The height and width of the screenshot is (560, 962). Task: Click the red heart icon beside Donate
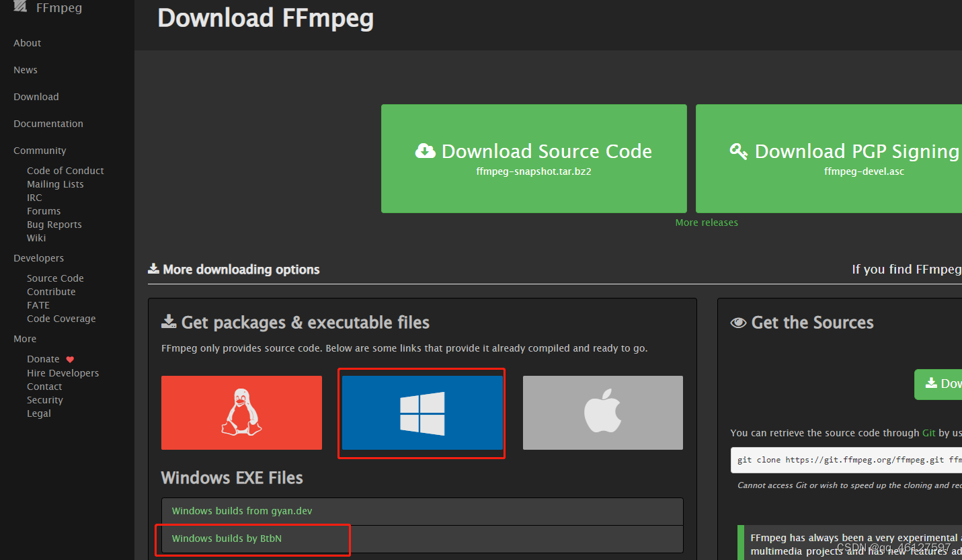coord(70,360)
